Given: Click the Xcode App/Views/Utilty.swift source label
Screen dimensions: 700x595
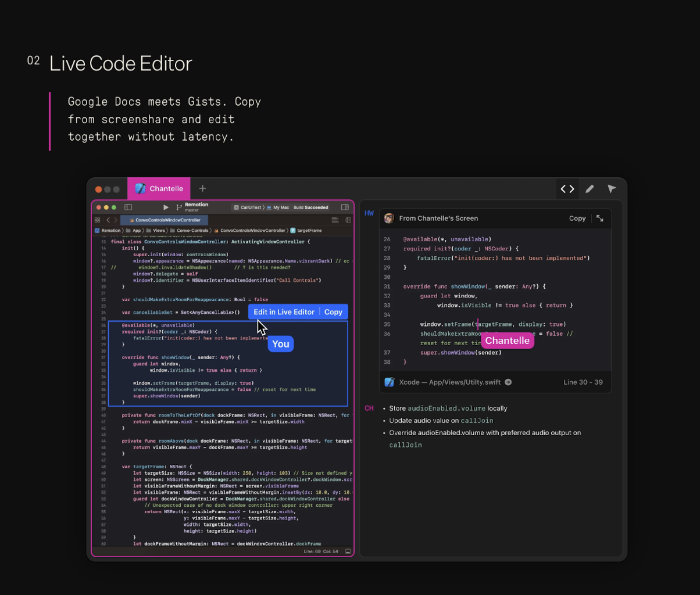Looking at the screenshot, I should (x=449, y=382).
